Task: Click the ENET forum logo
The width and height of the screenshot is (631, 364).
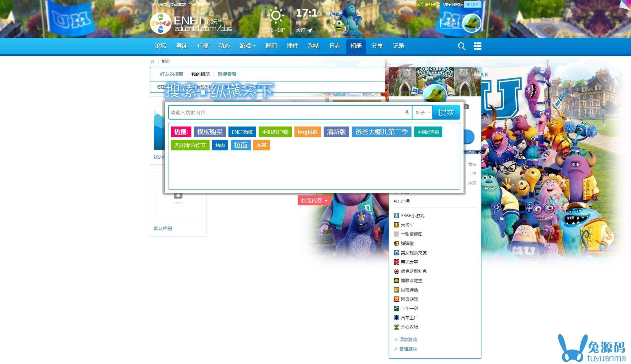Action: click(191, 24)
